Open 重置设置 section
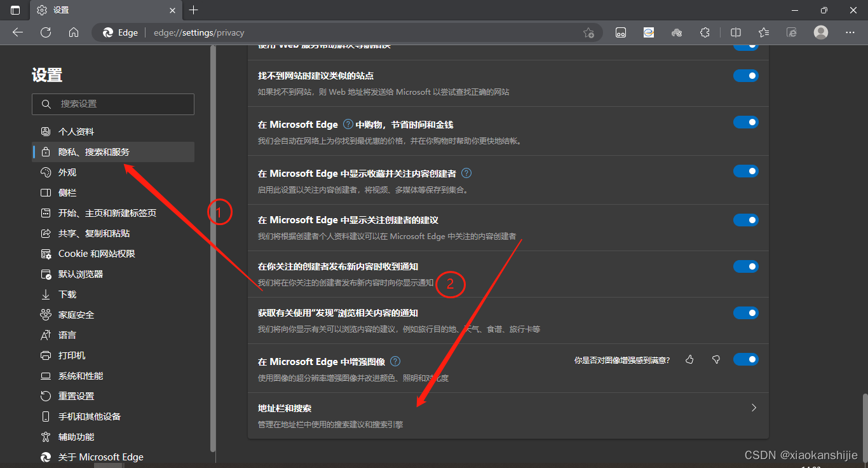This screenshot has width=868, height=468. tap(113, 396)
